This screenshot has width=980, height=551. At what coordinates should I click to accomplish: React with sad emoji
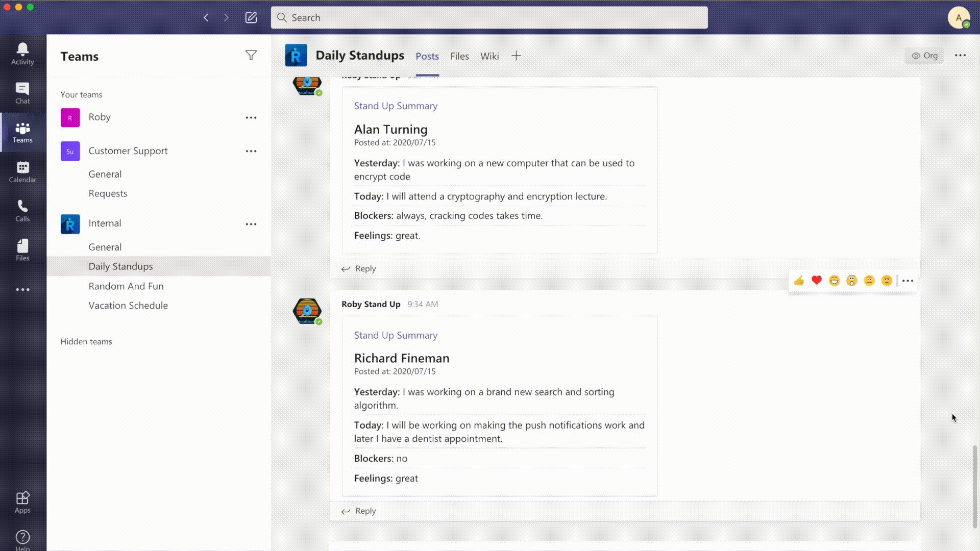pos(869,281)
